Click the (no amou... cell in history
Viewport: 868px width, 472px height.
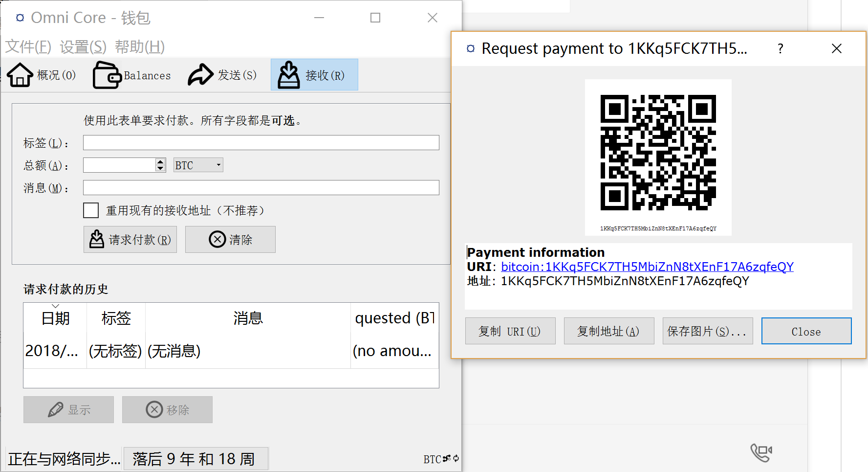tap(394, 351)
